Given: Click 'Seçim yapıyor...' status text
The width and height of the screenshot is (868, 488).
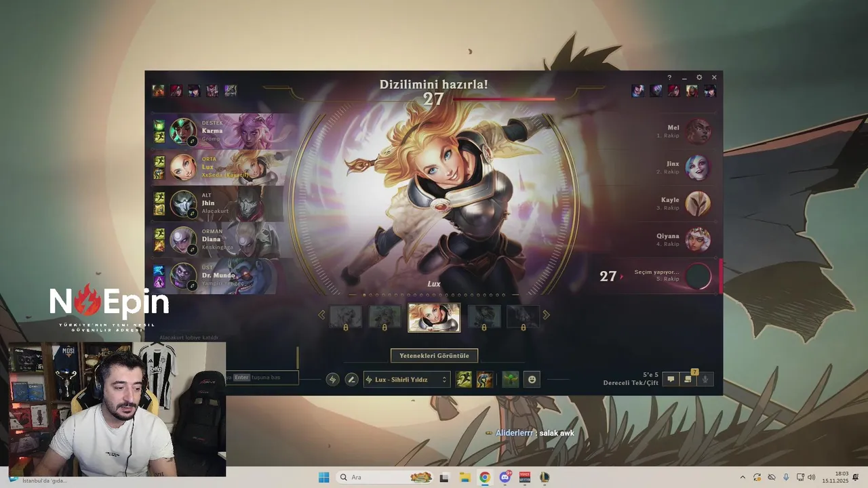Looking at the screenshot, I should [656, 272].
